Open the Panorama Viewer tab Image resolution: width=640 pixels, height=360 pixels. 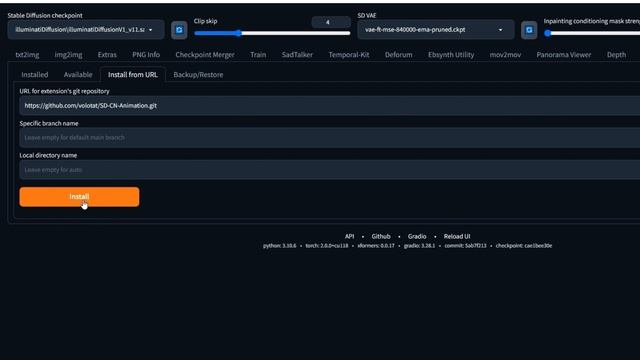pyautogui.click(x=563, y=55)
